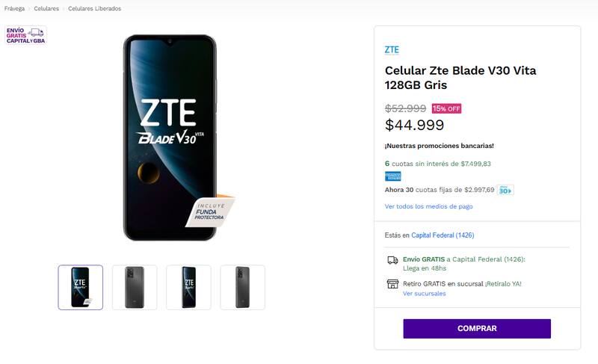Click the Ahora 30 badge icon
The width and height of the screenshot is (598, 364).
[x=505, y=190]
